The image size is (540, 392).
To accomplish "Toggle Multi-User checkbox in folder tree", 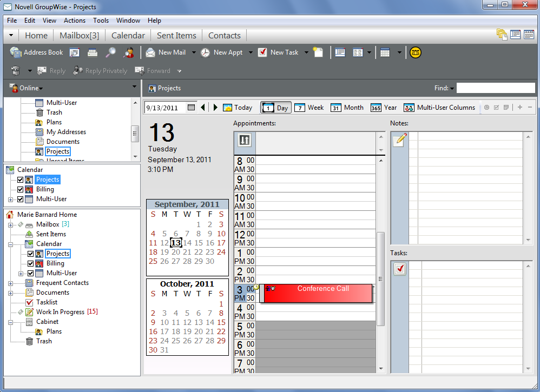I will click(31, 273).
